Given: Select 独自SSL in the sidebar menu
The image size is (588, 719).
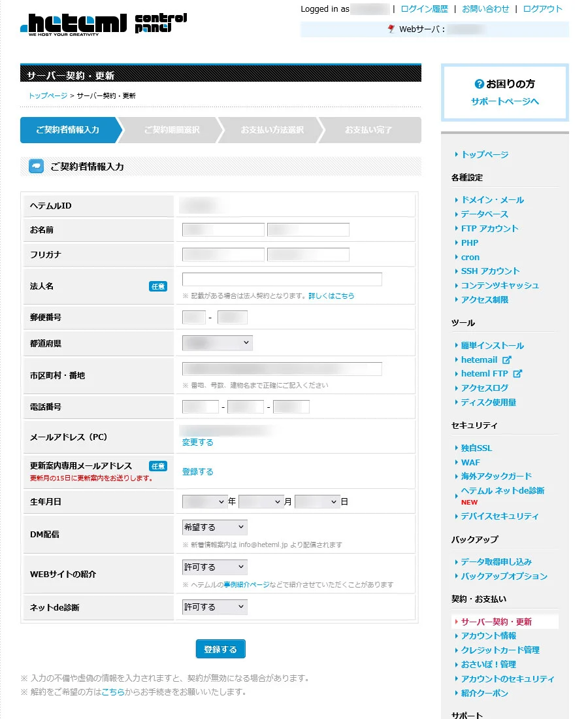Looking at the screenshot, I should point(476,448).
